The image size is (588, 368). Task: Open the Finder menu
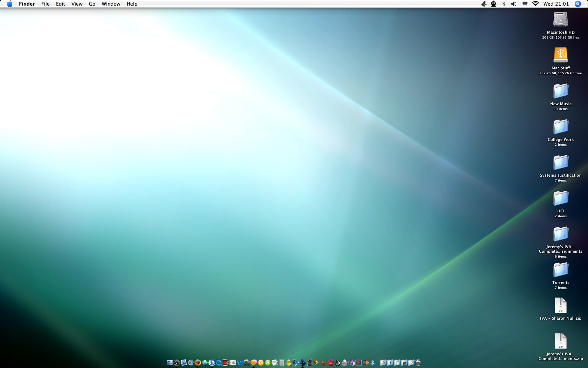(27, 4)
